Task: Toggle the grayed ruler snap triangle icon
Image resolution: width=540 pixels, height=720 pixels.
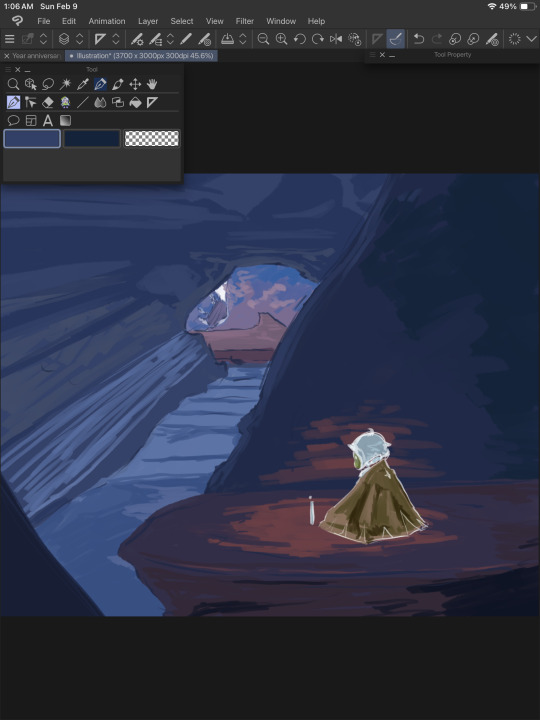Action: click(377, 39)
